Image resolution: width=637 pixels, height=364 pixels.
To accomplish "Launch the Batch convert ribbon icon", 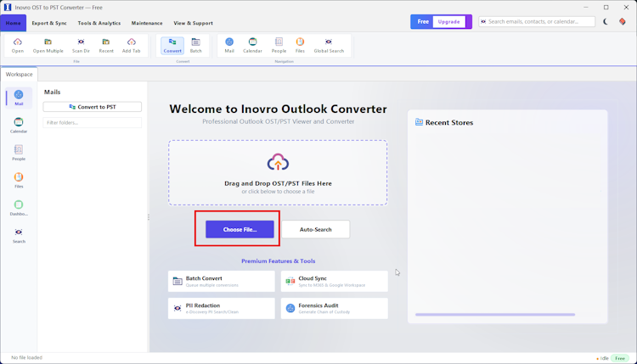I will point(196,46).
